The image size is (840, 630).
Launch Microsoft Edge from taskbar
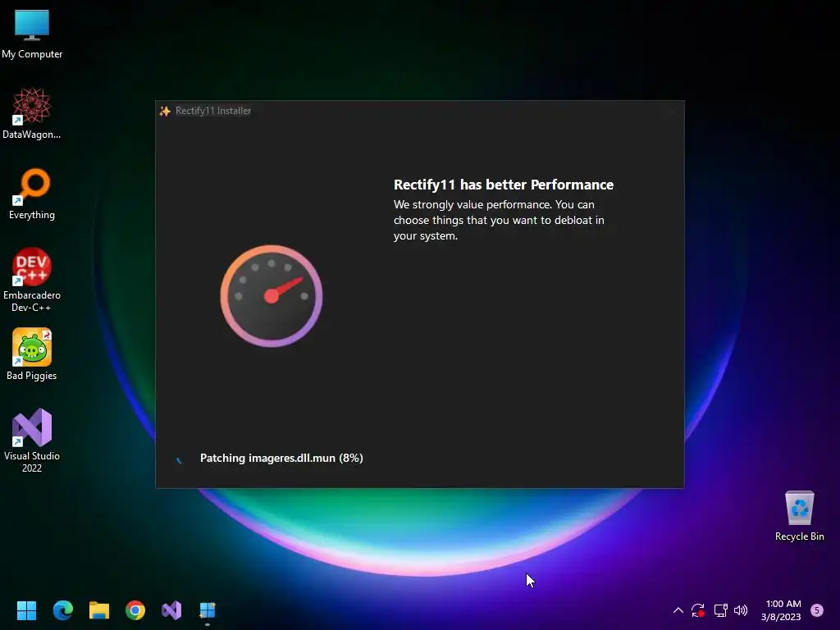pyautogui.click(x=62, y=610)
